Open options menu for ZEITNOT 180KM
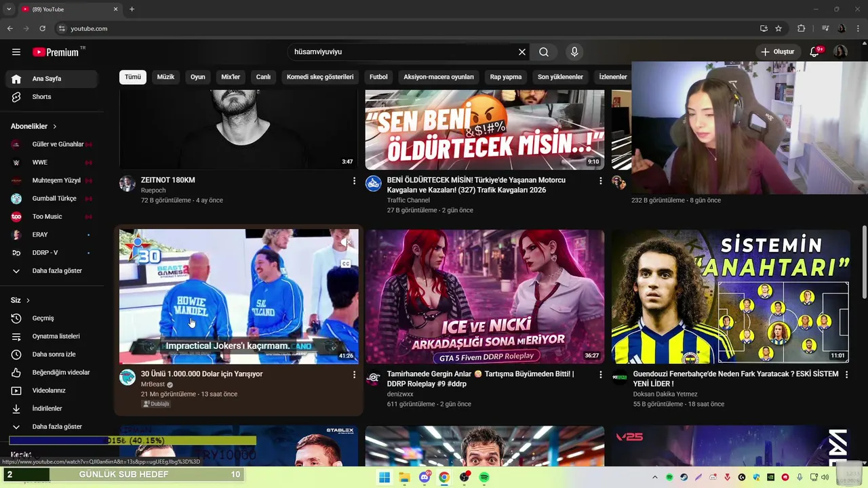The height and width of the screenshot is (488, 868). click(354, 181)
